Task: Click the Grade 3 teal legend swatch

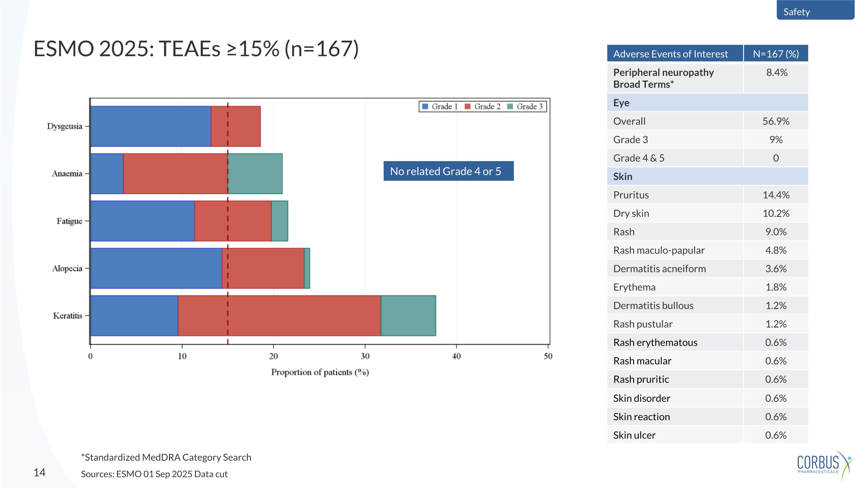Action: (x=510, y=106)
